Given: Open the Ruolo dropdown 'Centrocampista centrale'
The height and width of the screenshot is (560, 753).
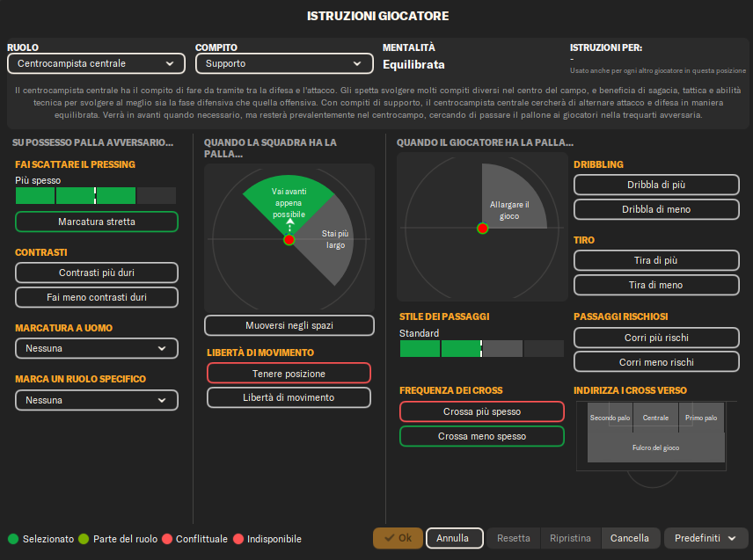Looking at the screenshot, I should click(96, 63).
